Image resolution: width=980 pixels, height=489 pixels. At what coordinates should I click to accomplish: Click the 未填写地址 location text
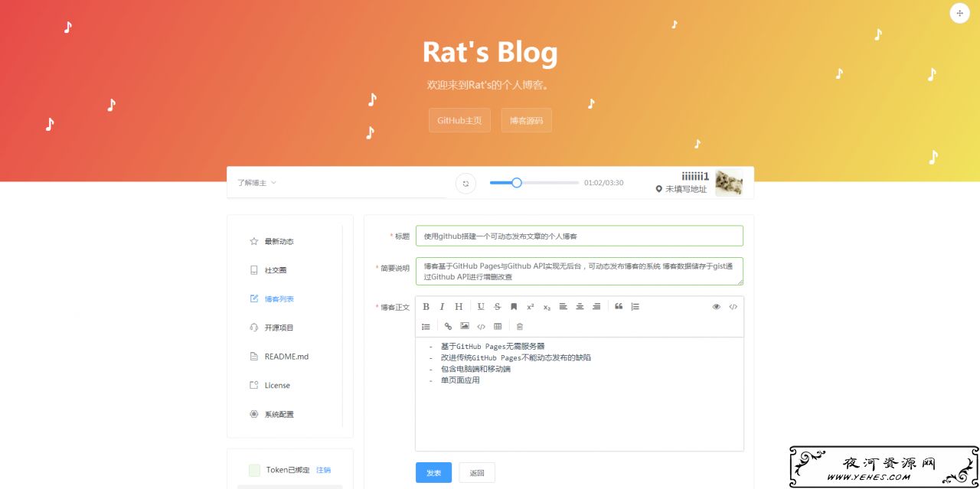coord(686,189)
